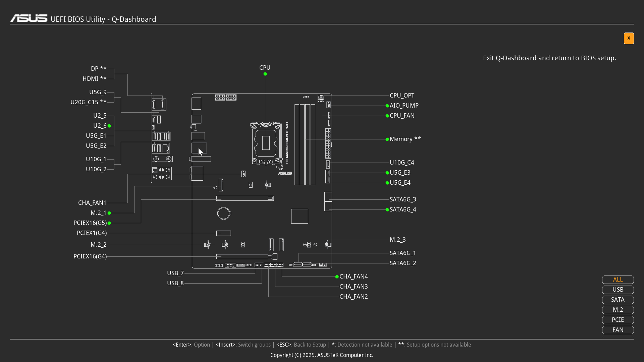Filter connectors by SATA
This screenshot has width=644, height=362.
[618, 300]
